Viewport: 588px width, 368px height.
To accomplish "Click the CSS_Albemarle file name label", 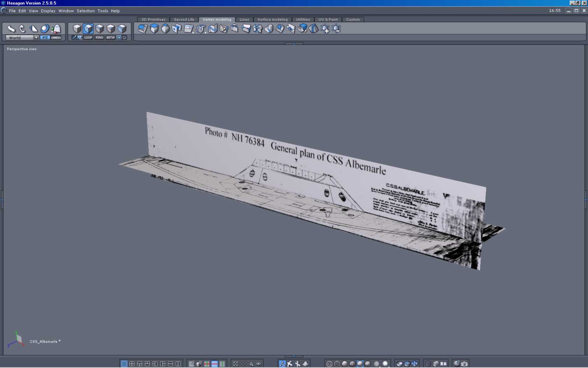I will 45,341.
